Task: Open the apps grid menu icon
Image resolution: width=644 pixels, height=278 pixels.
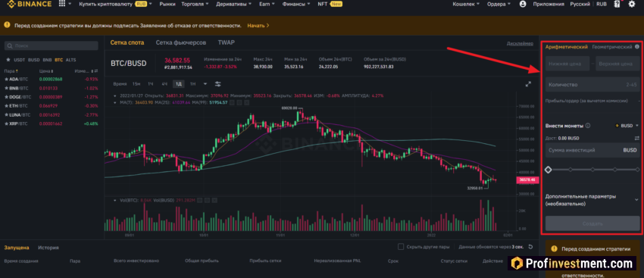Action: (62, 4)
